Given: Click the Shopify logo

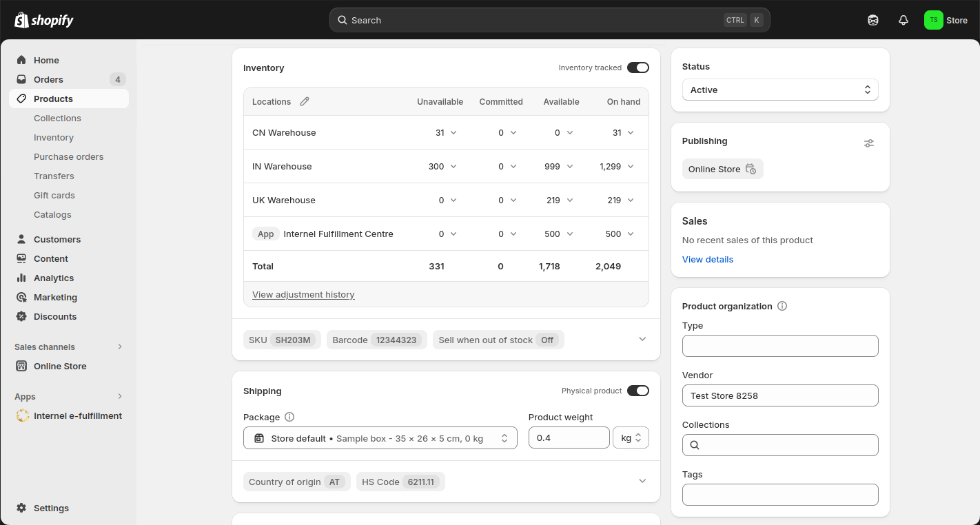Looking at the screenshot, I should [x=44, y=20].
